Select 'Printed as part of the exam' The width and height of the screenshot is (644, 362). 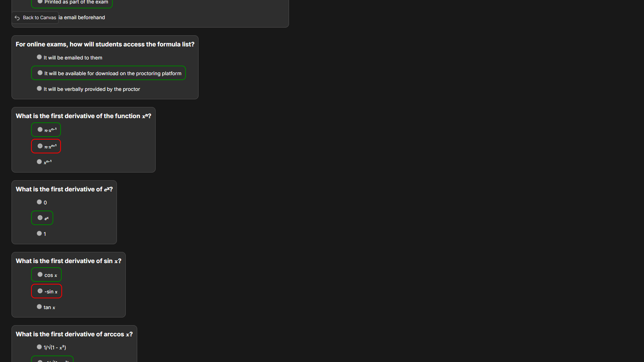(x=40, y=2)
